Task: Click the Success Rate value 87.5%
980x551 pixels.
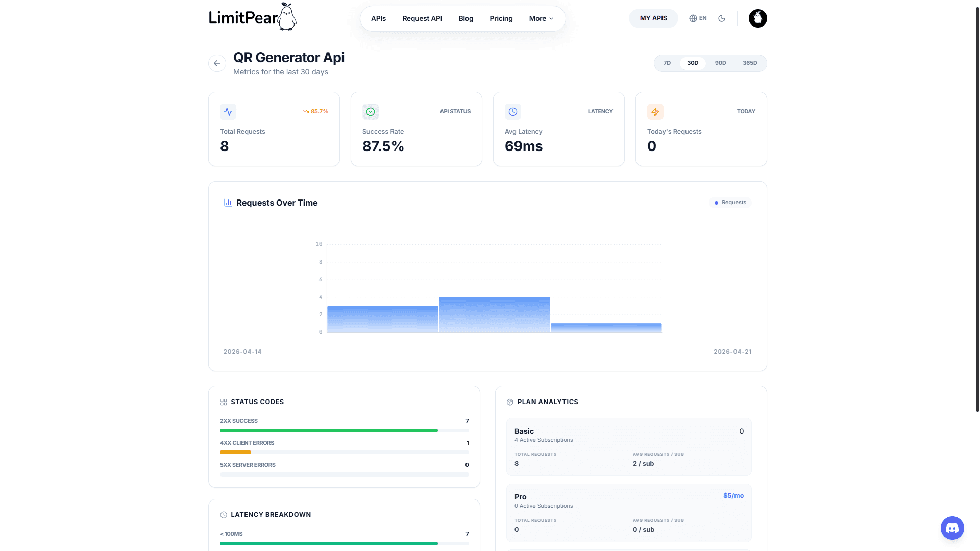Action: click(383, 146)
